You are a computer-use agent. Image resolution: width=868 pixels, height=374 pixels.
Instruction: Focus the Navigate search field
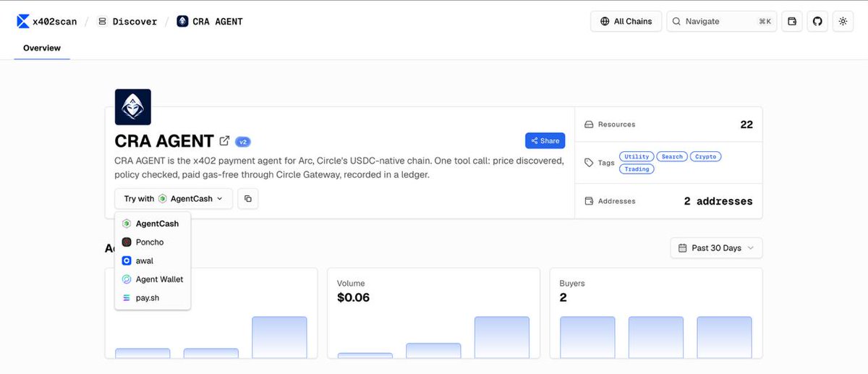point(722,22)
